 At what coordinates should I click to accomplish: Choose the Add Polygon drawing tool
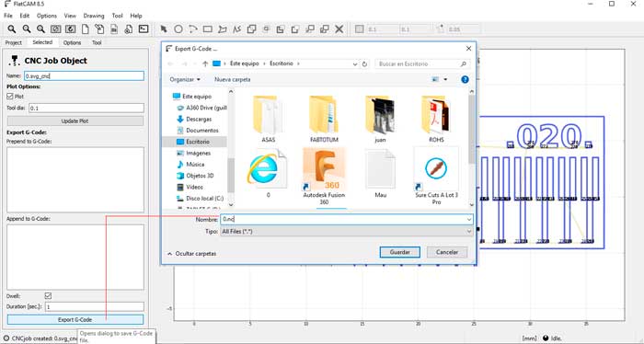point(223,29)
